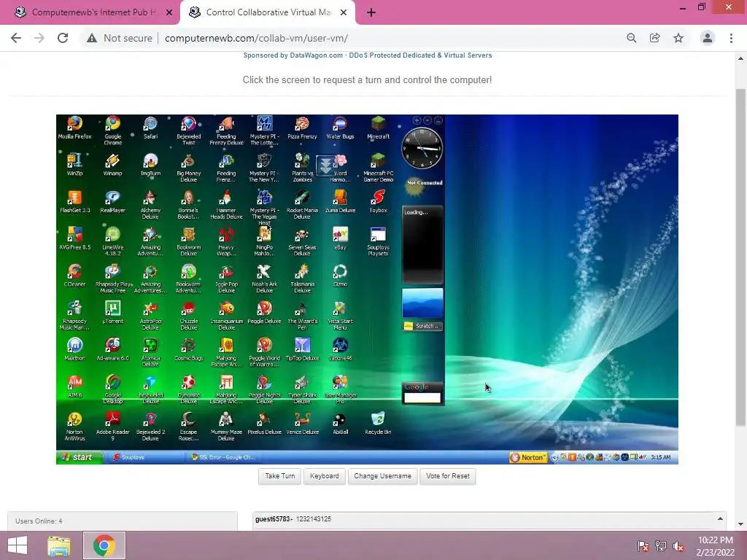Bookmark this page with the star
747x560 pixels.
[x=678, y=38]
